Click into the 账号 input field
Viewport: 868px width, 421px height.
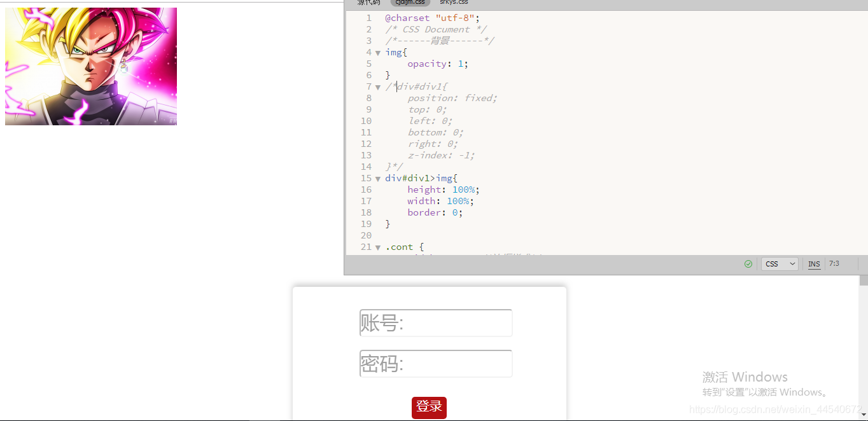[436, 323]
